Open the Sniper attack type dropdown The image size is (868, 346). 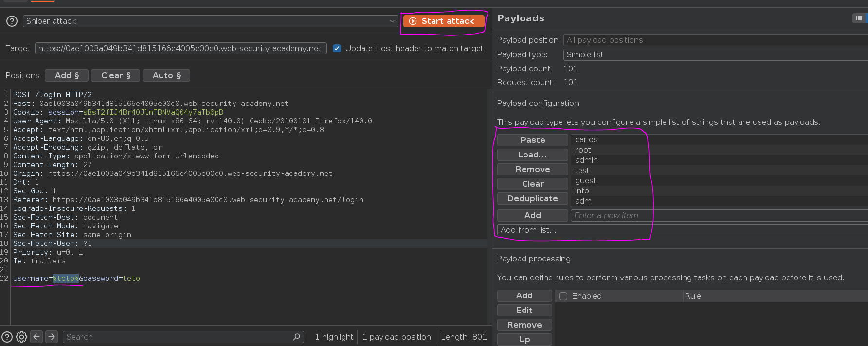[210, 21]
